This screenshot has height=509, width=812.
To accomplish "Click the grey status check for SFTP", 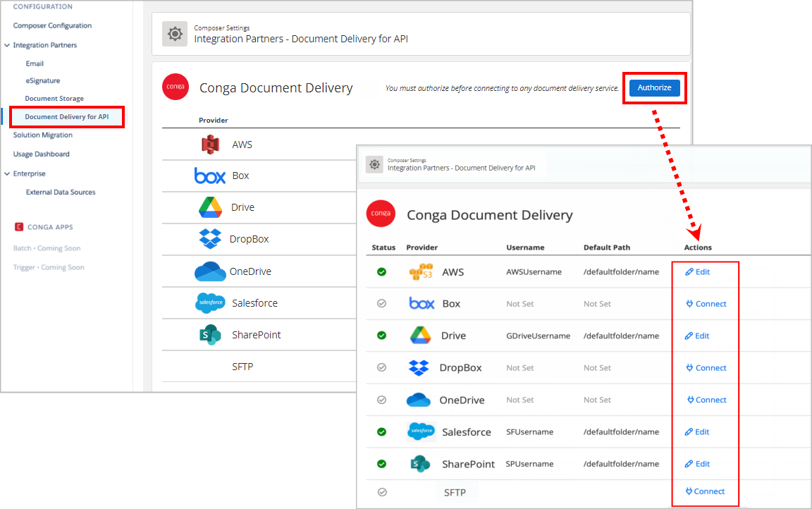I will click(382, 492).
